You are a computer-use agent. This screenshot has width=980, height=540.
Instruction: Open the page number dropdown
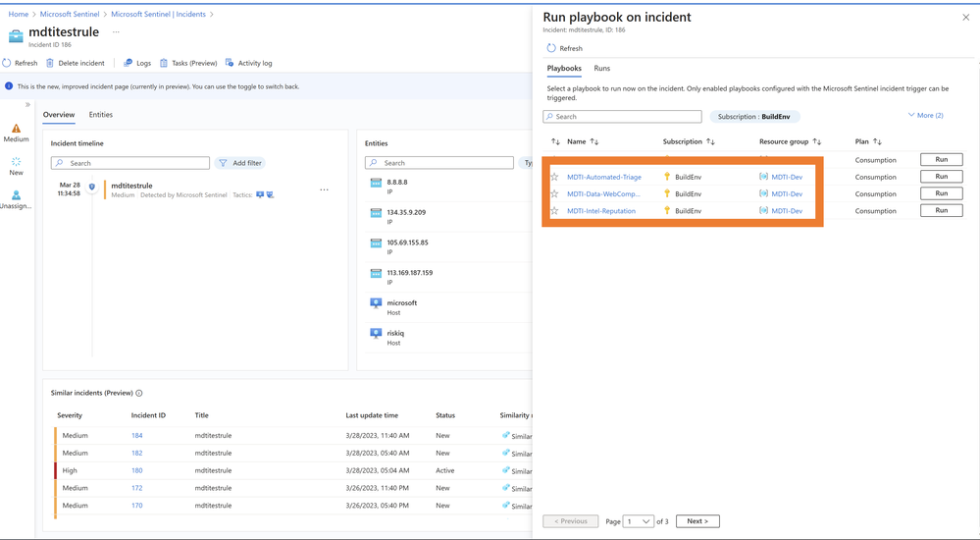[639, 521]
